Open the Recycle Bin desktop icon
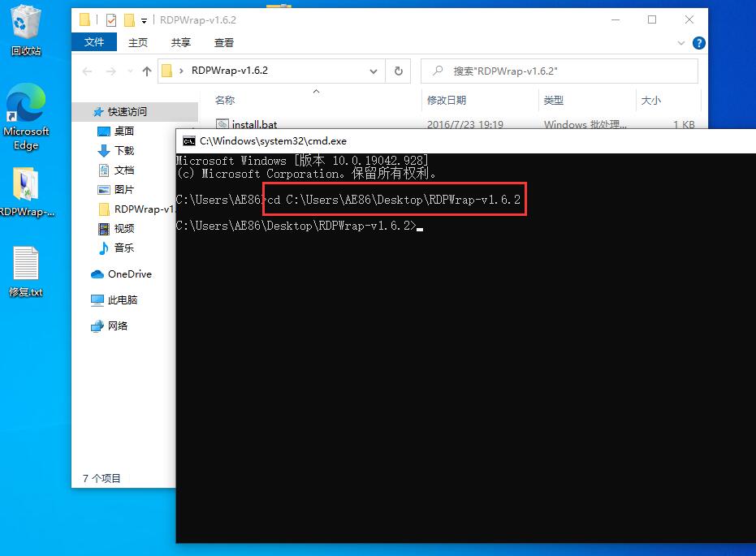The height and width of the screenshot is (556, 756). point(25,30)
